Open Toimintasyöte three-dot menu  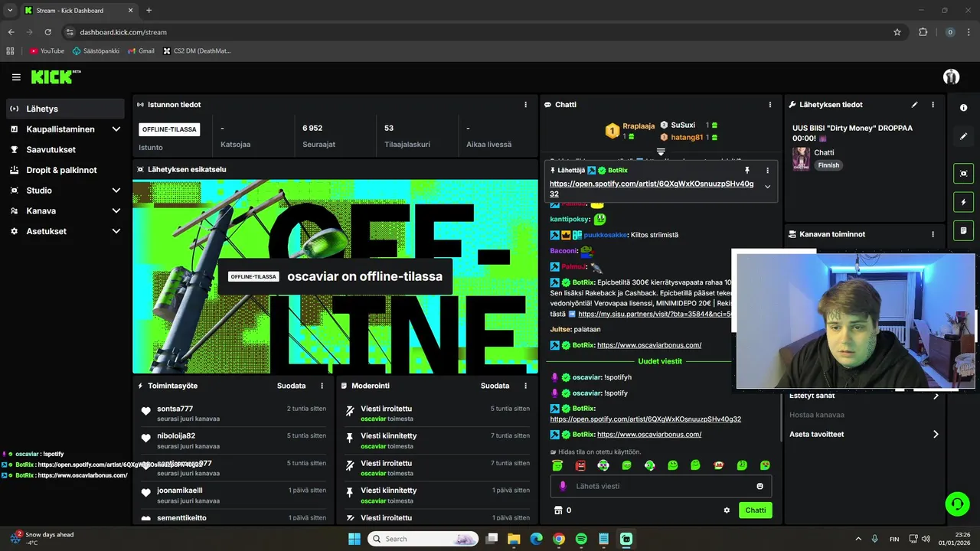tap(322, 386)
